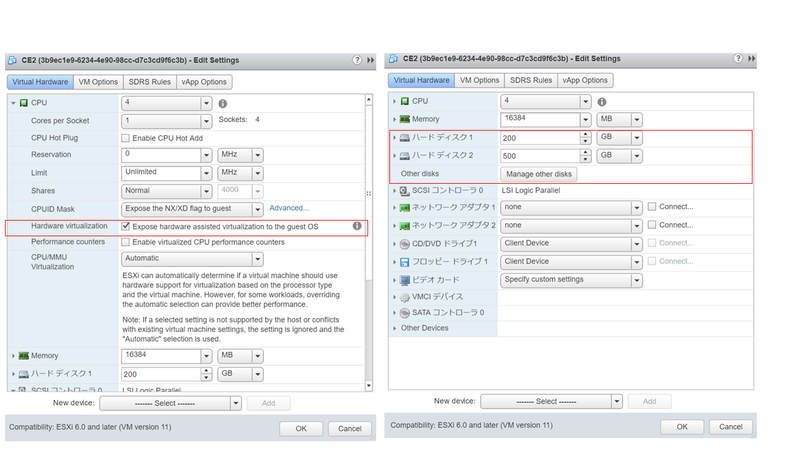Open CPU count dropdown in left dialog
Screen dimensions: 800x450
pyautogui.click(x=206, y=103)
